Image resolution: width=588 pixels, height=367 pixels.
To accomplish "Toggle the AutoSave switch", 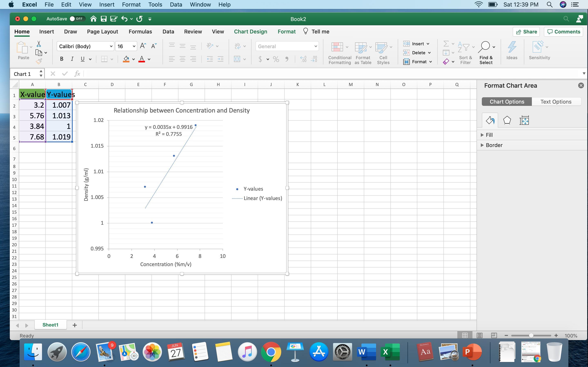I will 77,19.
